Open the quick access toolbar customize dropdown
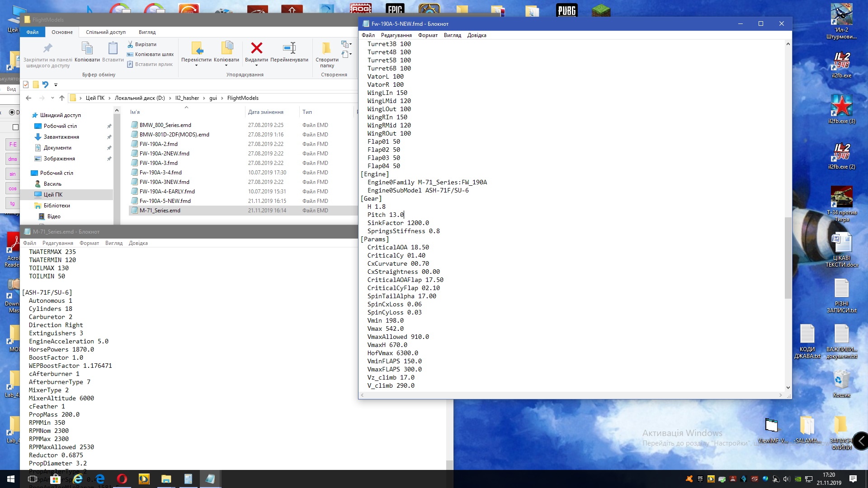Screen dimensions: 868x488 click(56, 84)
